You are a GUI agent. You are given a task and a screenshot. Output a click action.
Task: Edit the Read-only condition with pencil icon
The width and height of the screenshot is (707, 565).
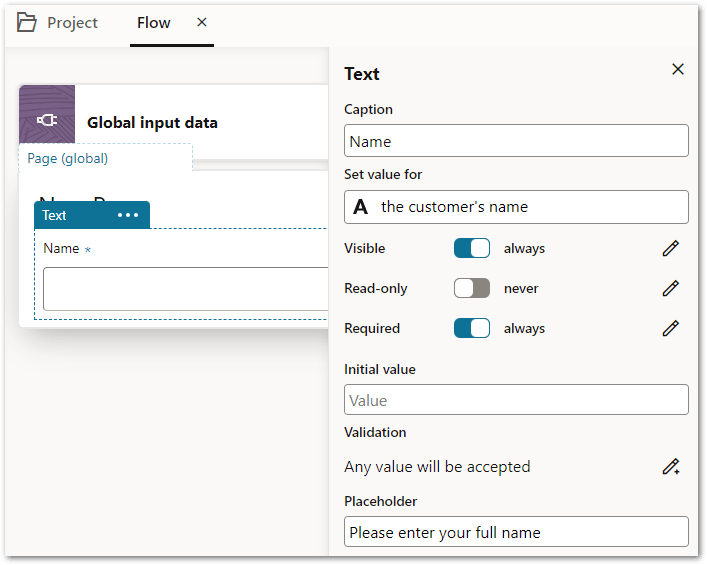click(x=670, y=288)
